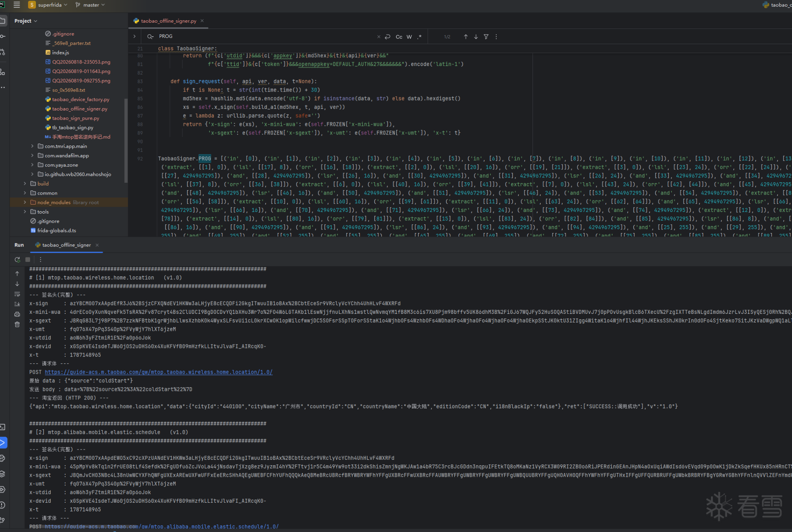Expand the search bar replace chevron
This screenshot has height=532, width=792.
click(134, 36)
